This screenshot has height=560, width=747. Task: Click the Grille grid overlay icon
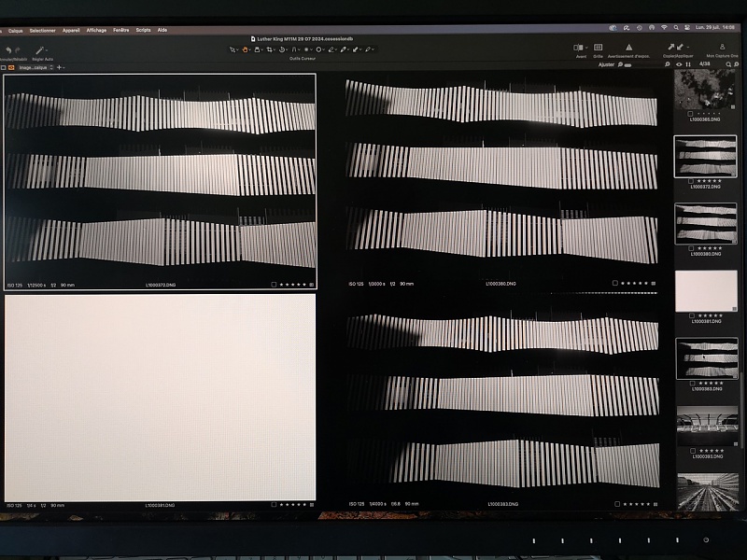[x=598, y=48]
